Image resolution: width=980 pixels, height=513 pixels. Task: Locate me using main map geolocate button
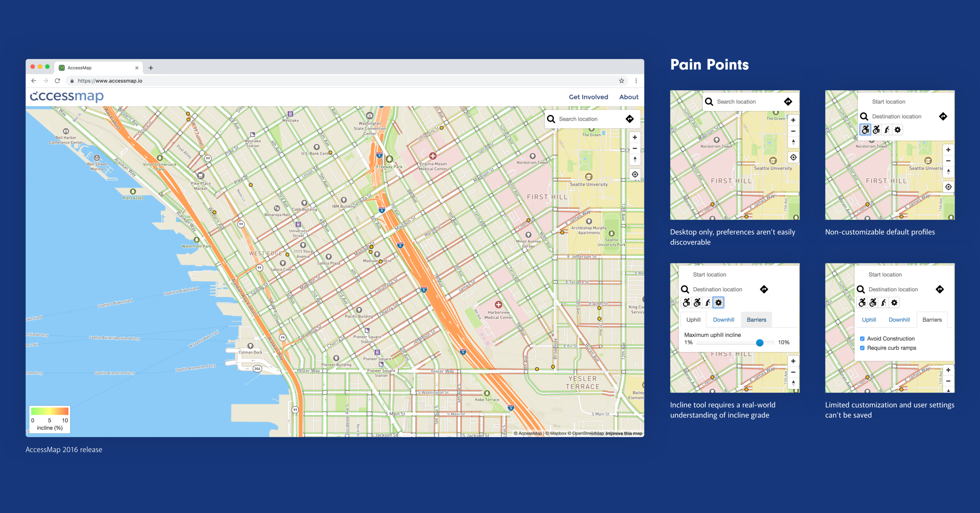(x=635, y=174)
